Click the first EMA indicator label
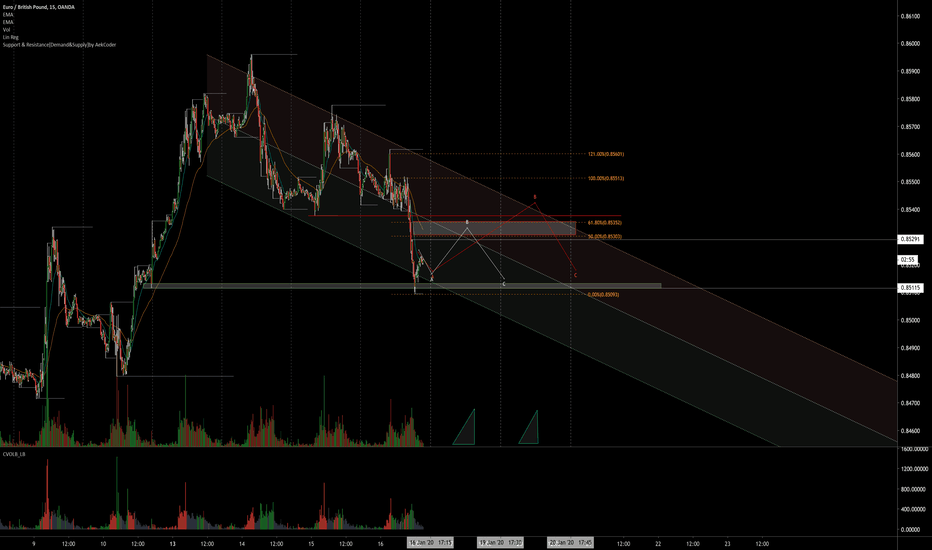This screenshot has width=932, height=550. click(x=9, y=13)
